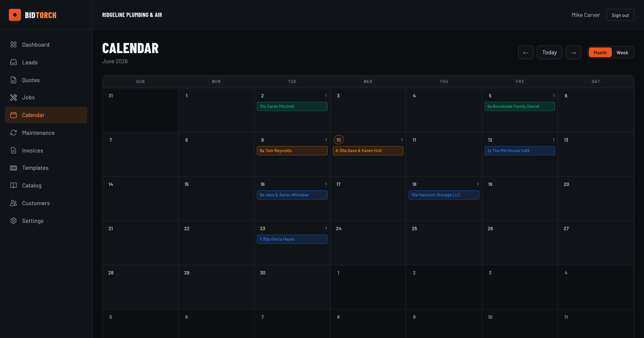Open the 9a Tom Reynolds event
Image resolution: width=644 pixels, height=338 pixels.
[x=292, y=150]
